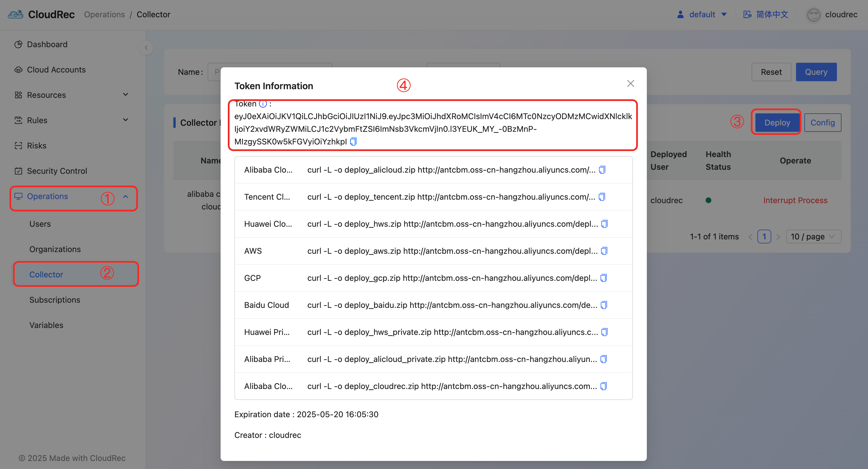Copy the deploy_aws.zip curl command
Screen dimensions: 868x469
pyautogui.click(x=604, y=251)
